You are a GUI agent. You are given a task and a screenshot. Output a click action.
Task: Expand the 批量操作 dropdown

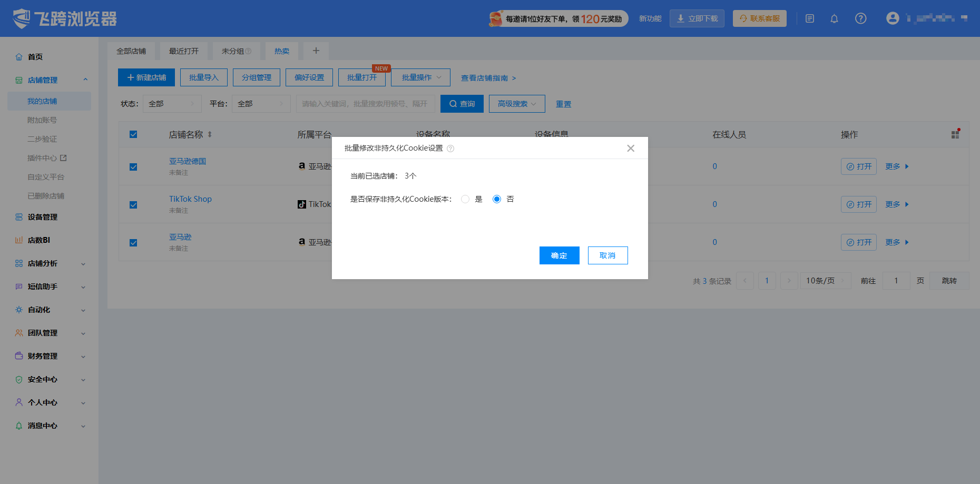420,77
